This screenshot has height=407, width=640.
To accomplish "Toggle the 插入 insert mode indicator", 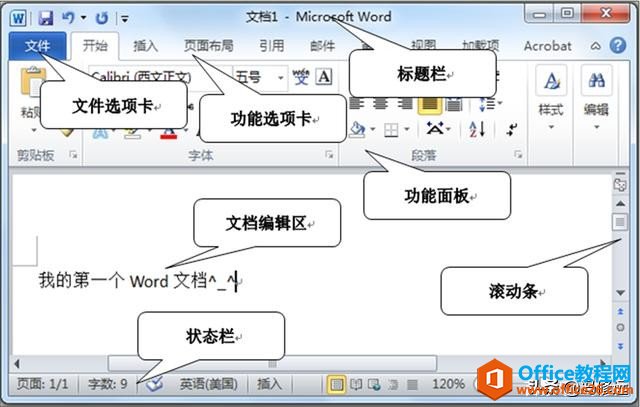I will pyautogui.click(x=269, y=384).
